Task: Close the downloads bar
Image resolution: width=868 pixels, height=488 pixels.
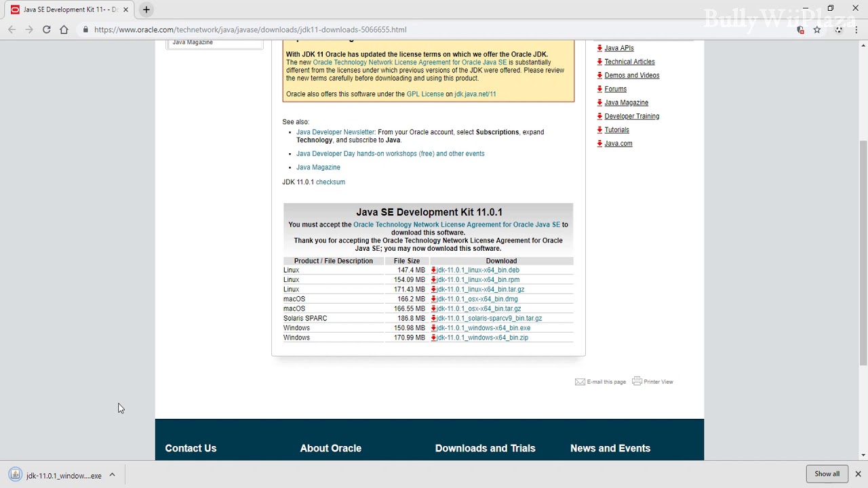Action: (x=858, y=474)
